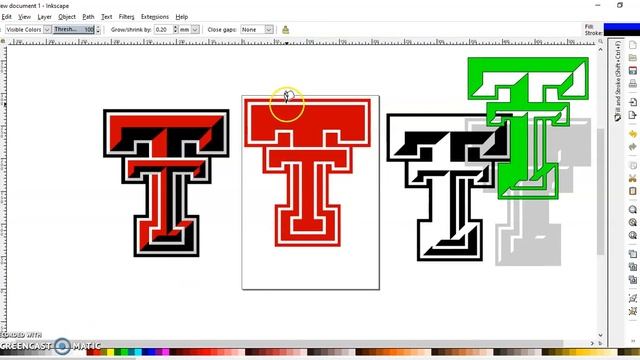The image size is (640, 360).
Task: Click the Ungroup objects icon
Action: [x=633, y=311]
